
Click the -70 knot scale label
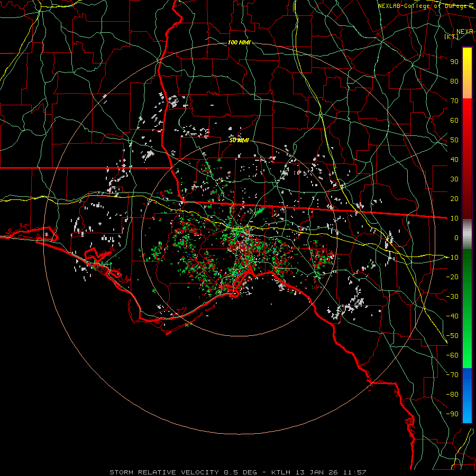pos(452,375)
